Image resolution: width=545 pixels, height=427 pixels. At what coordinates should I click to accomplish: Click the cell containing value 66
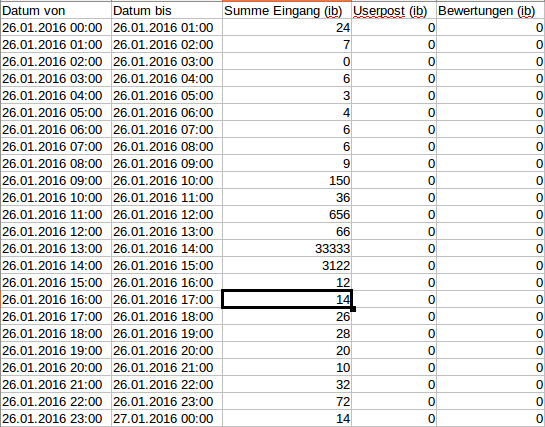pyautogui.click(x=287, y=232)
